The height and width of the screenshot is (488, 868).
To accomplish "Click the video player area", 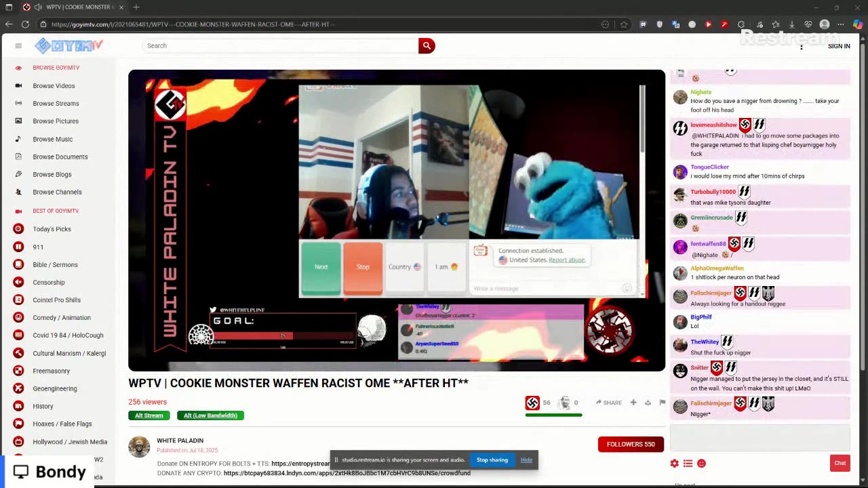I will pyautogui.click(x=397, y=220).
